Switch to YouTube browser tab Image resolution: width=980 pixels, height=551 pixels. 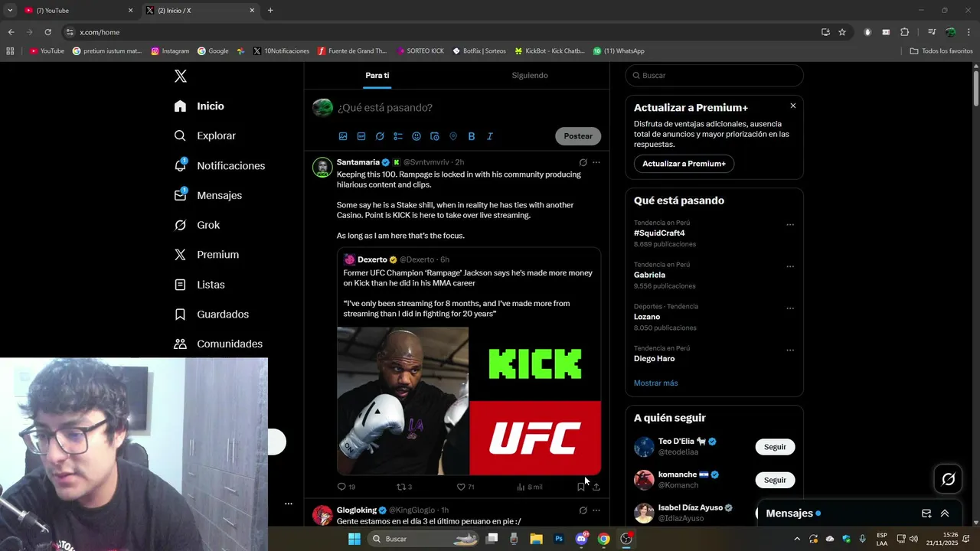[x=79, y=11]
